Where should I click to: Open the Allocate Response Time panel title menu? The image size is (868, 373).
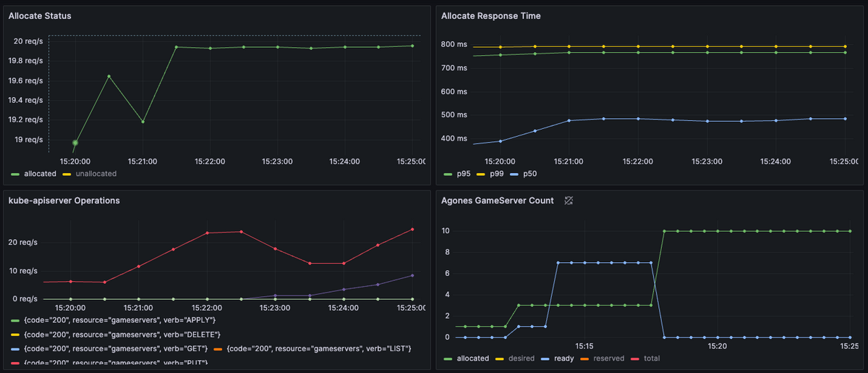tap(491, 15)
